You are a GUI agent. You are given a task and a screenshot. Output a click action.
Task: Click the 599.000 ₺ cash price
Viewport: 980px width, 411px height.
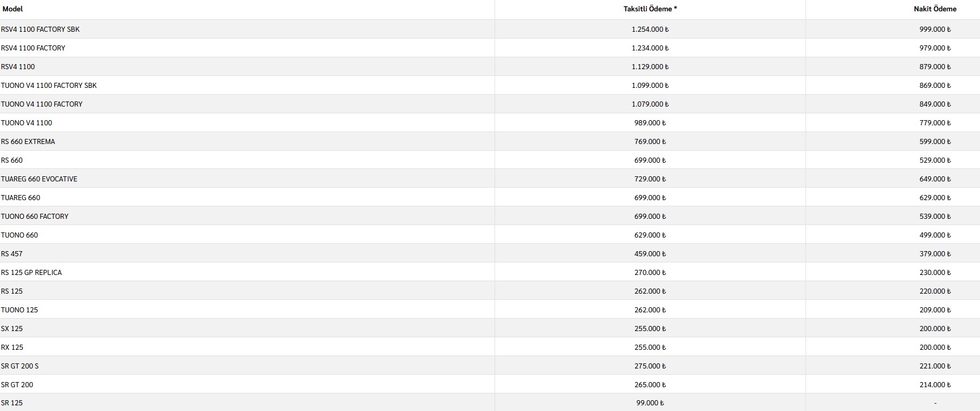(935, 142)
